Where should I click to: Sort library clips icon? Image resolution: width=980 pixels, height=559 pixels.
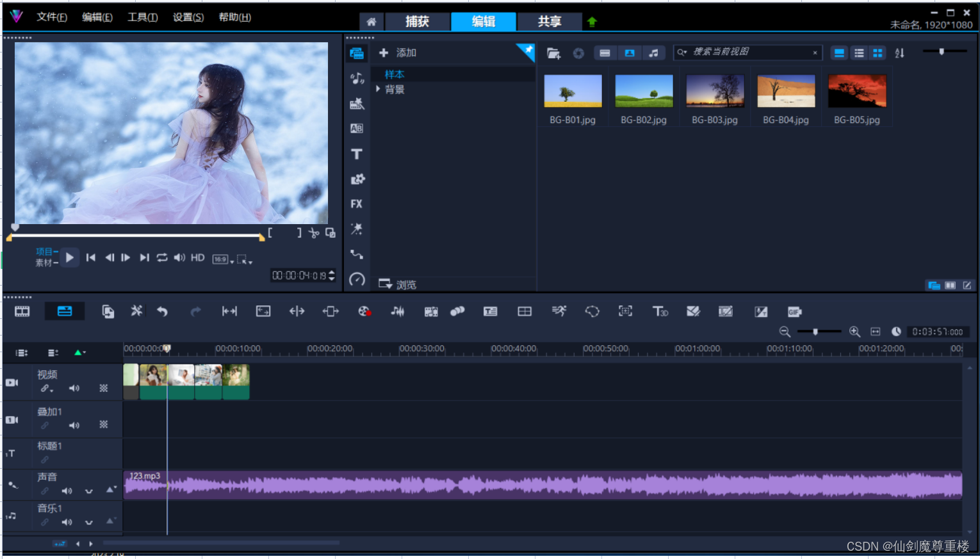pos(899,53)
